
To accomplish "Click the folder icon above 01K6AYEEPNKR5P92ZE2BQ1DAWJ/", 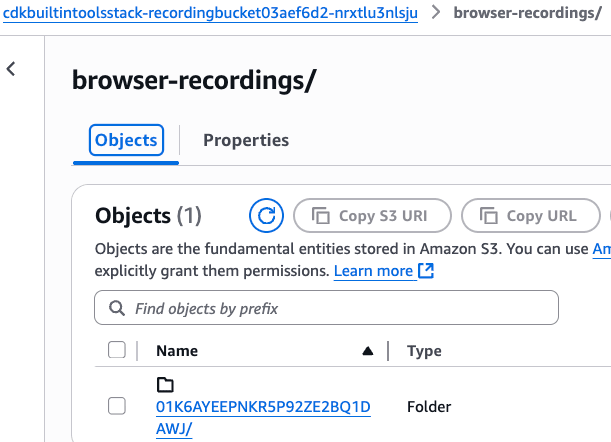I will pos(165,385).
